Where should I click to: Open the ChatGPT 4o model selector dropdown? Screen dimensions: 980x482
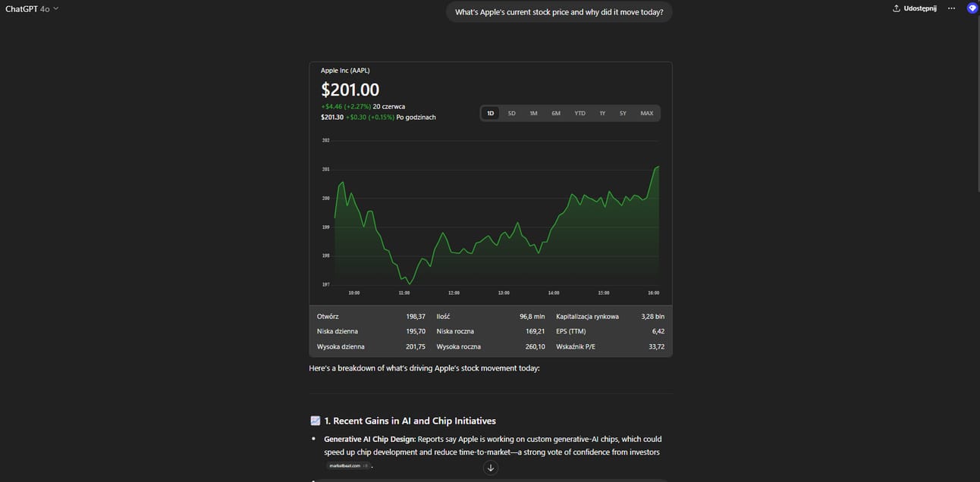(32, 8)
